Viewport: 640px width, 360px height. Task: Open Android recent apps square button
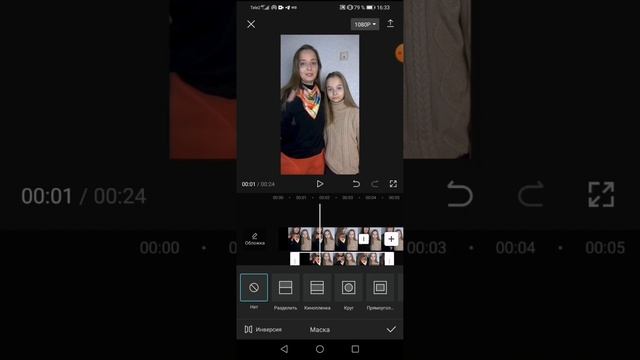pyautogui.click(x=356, y=349)
